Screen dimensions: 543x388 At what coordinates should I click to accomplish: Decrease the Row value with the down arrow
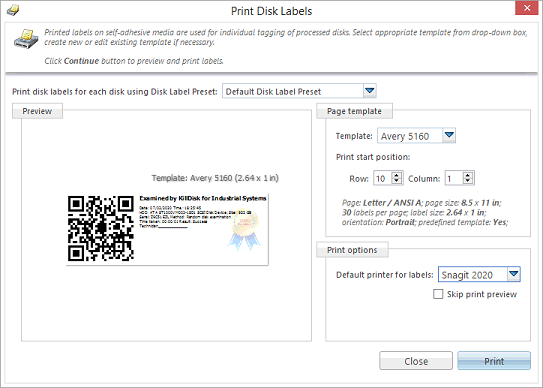(x=397, y=182)
